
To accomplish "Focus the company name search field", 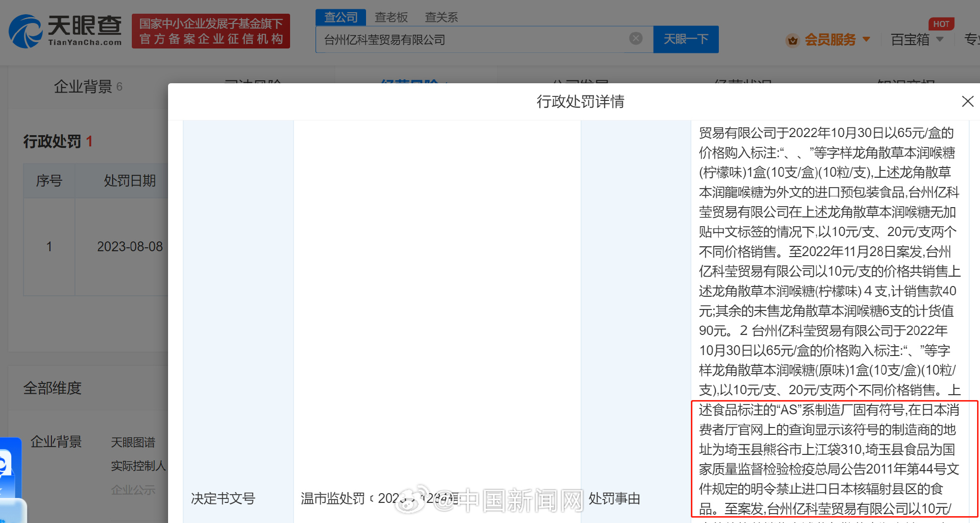I will (x=470, y=40).
